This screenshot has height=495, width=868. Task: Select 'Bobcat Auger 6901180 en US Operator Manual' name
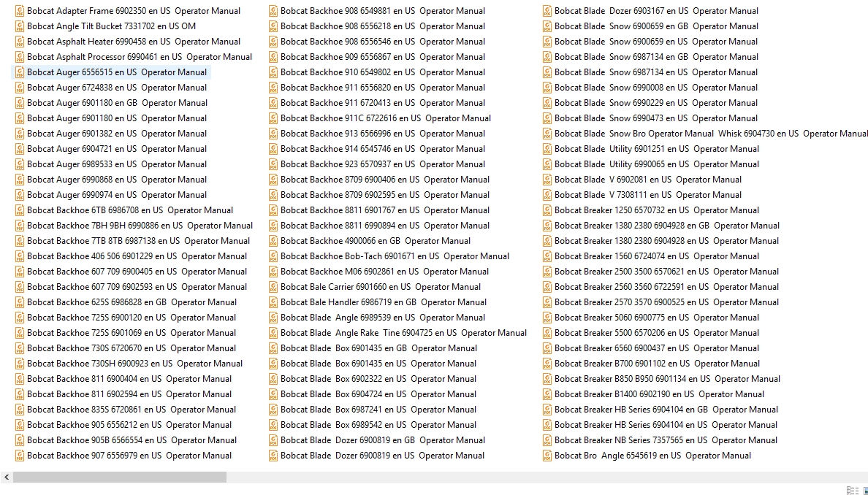pyautogui.click(x=117, y=118)
